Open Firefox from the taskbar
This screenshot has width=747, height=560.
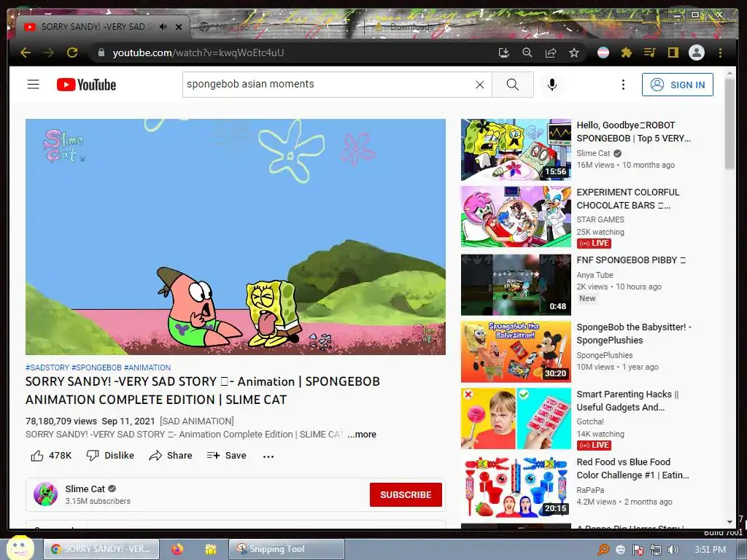click(x=177, y=549)
